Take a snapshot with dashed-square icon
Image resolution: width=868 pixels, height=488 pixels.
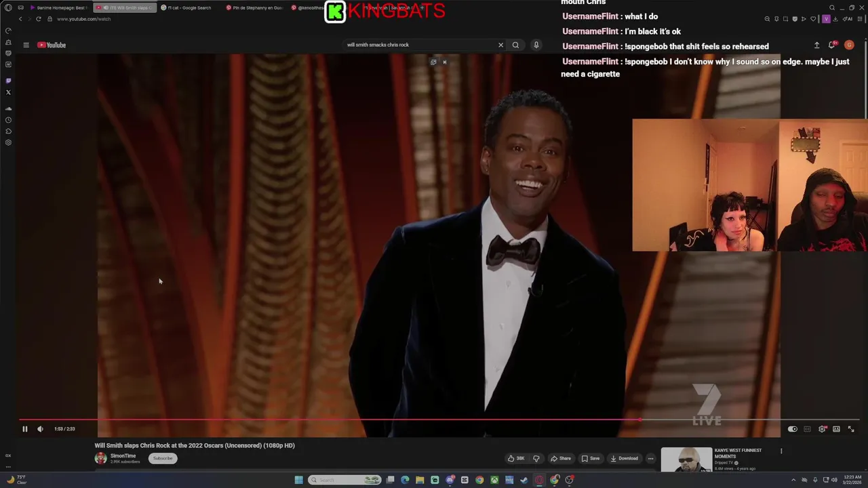(x=785, y=19)
